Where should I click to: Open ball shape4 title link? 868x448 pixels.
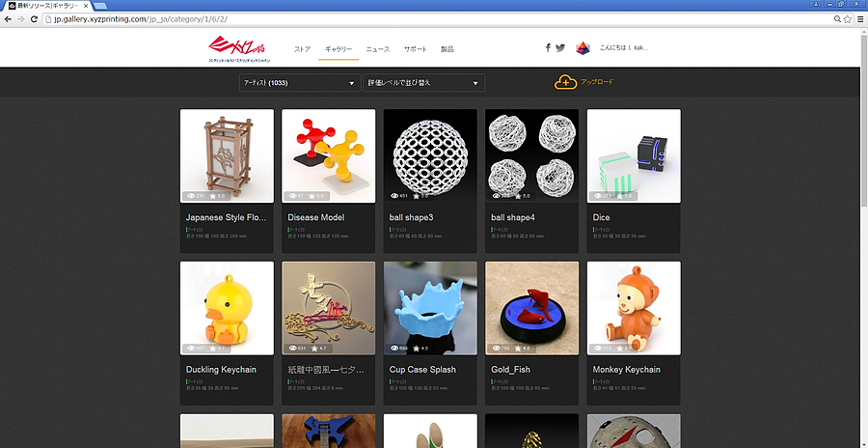[513, 217]
